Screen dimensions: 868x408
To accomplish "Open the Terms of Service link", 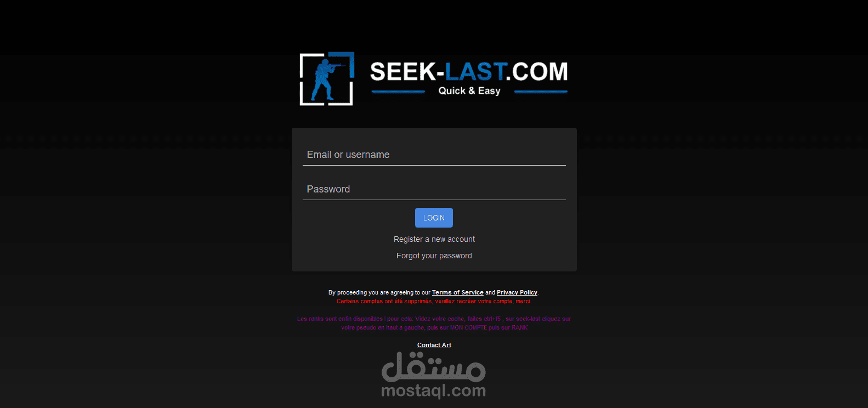I will 458,292.
